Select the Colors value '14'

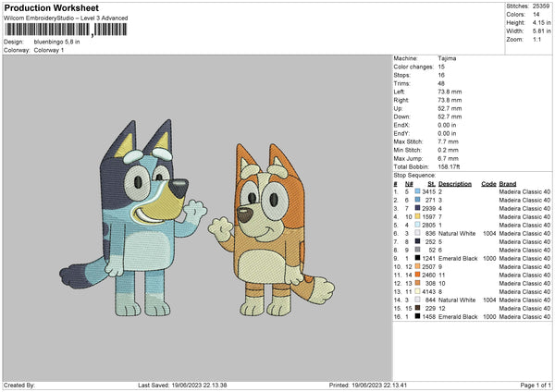[536, 15]
